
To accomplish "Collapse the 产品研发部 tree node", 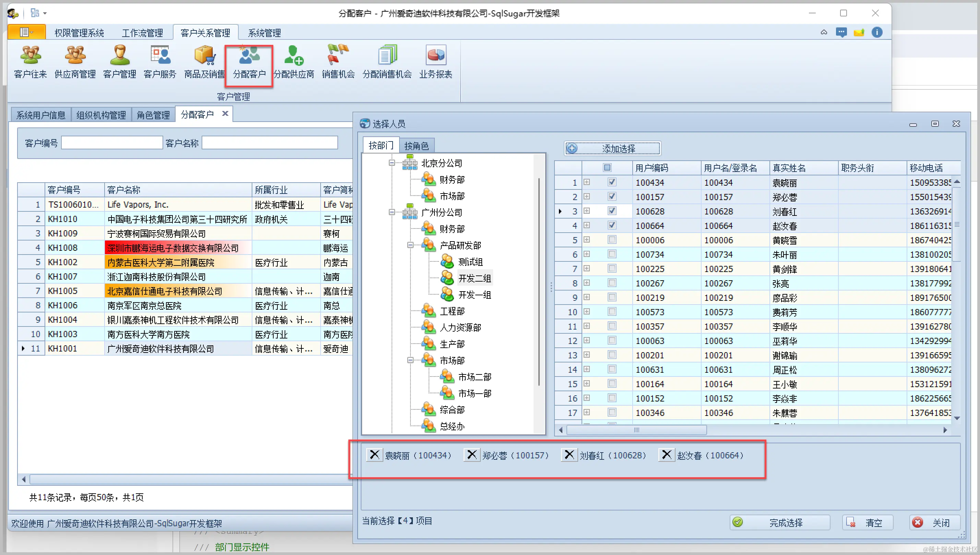I will (410, 245).
